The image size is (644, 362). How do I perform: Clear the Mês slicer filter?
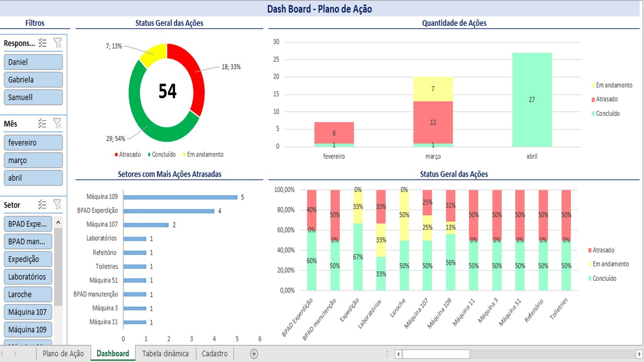pyautogui.click(x=58, y=124)
